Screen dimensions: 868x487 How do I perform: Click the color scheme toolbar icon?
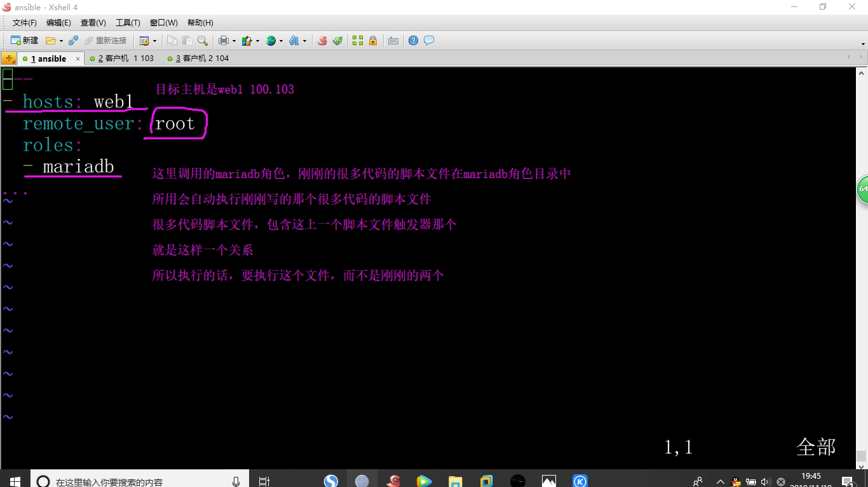(247, 41)
